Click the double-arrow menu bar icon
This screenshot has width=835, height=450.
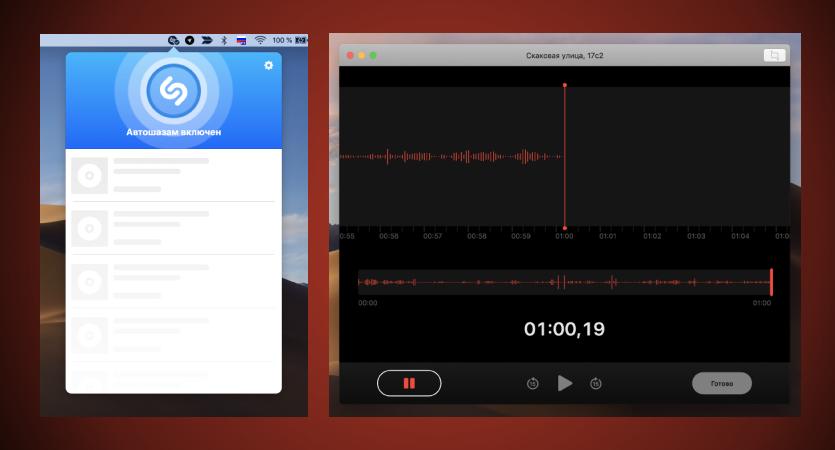[207, 40]
